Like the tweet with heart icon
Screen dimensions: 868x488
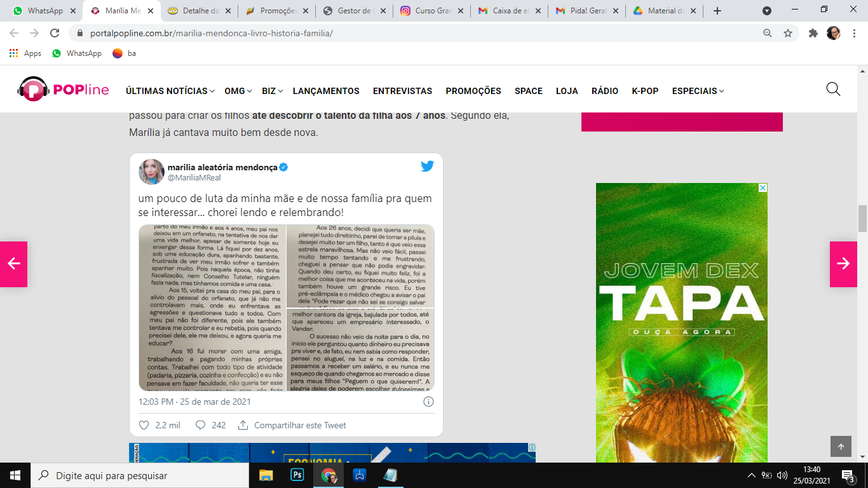click(x=144, y=425)
